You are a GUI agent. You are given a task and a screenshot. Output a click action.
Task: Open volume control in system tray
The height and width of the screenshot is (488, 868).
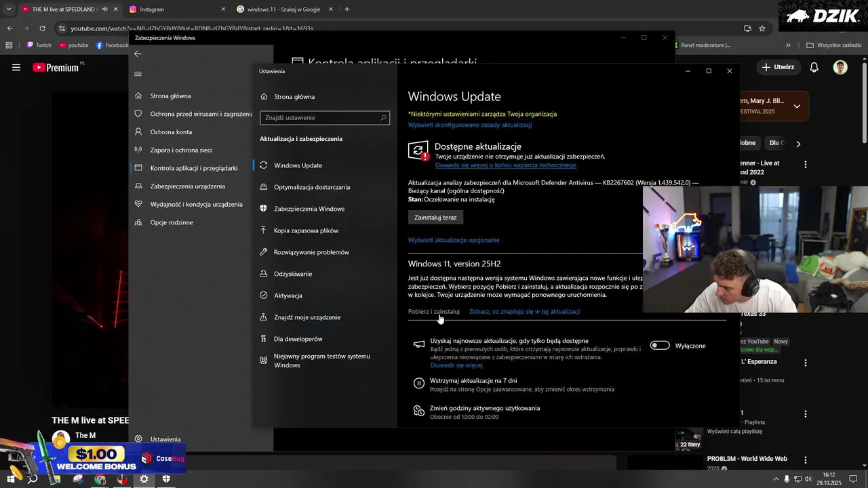(x=809, y=479)
